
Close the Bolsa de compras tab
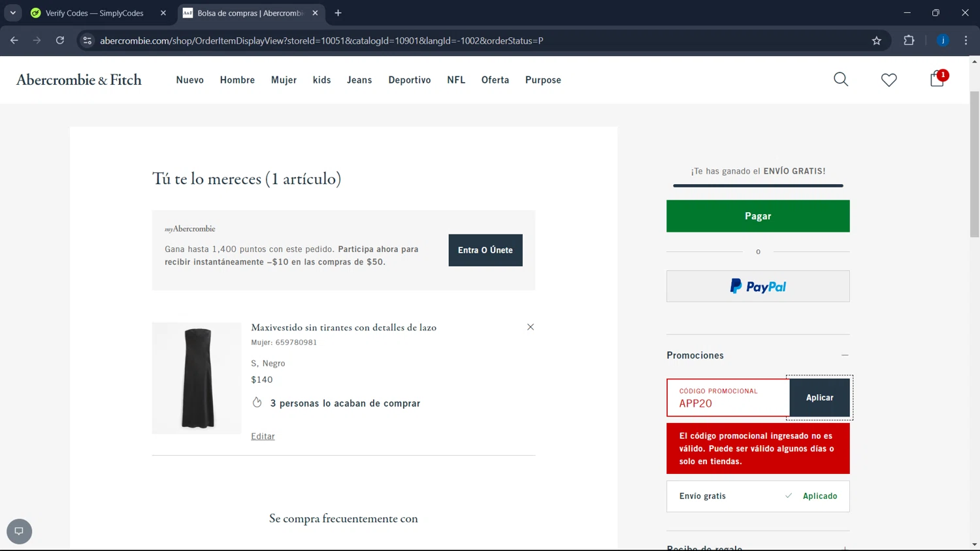(315, 13)
